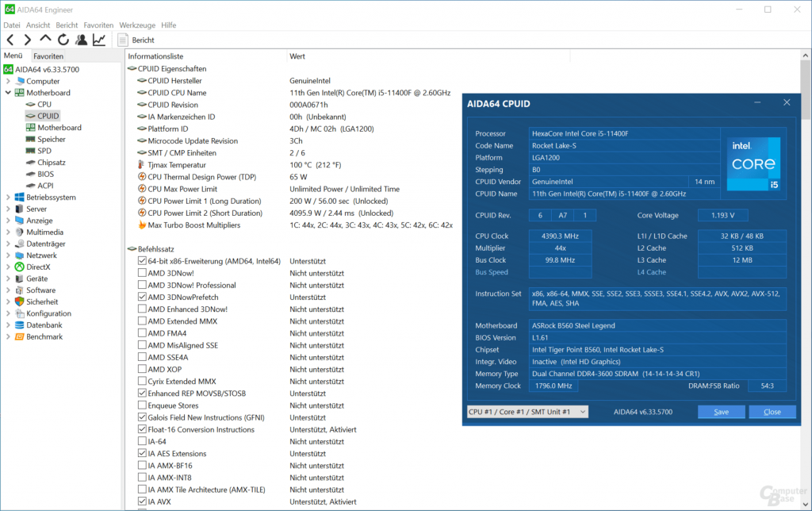Expand the Netzwerk tree node

click(x=8, y=255)
